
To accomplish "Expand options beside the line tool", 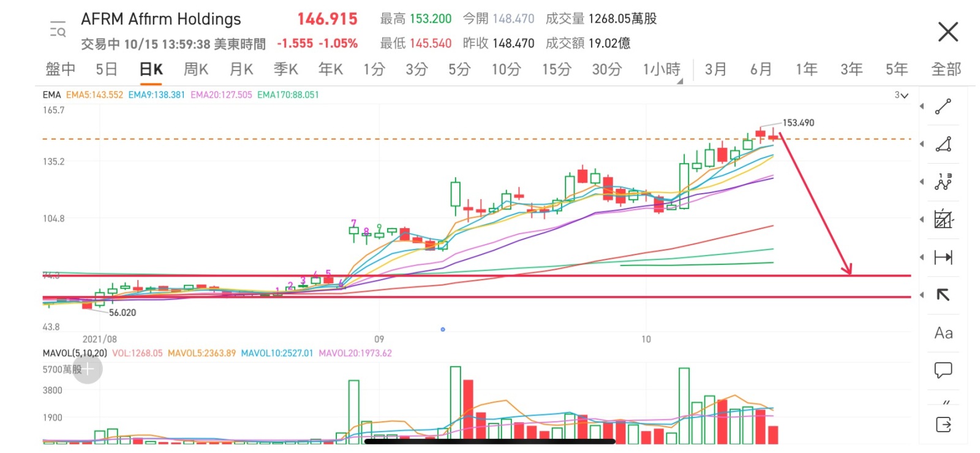I will point(922,107).
